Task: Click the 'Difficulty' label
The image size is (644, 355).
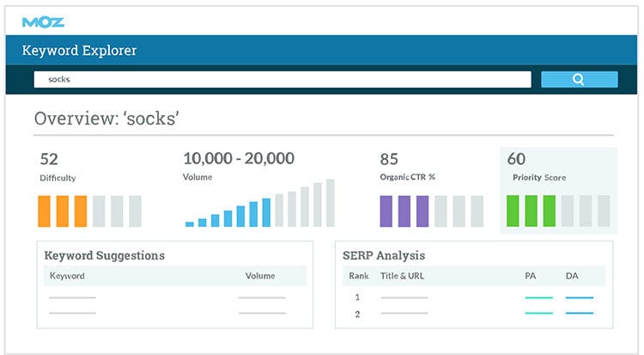Action: coord(58,178)
